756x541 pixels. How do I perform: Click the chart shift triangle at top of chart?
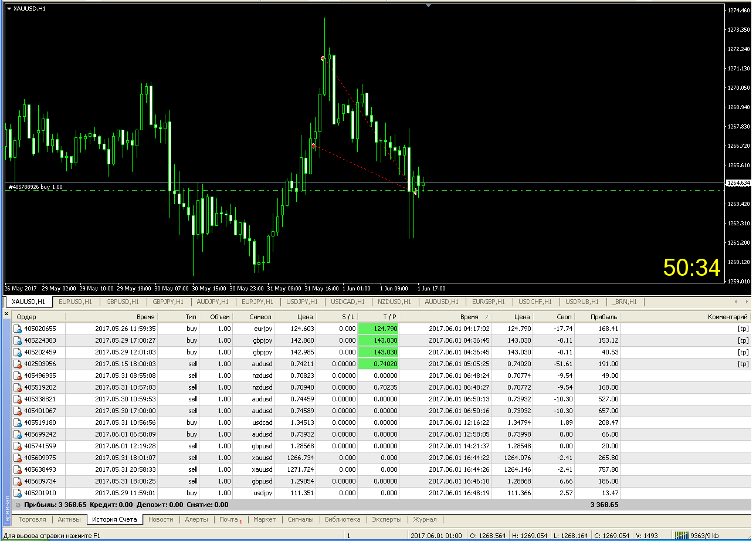point(429,5)
